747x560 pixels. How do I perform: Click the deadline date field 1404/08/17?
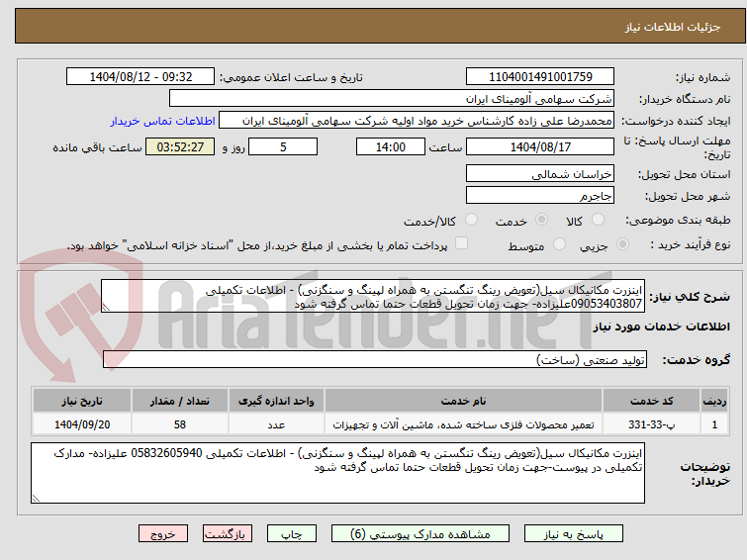pyautogui.click(x=540, y=146)
